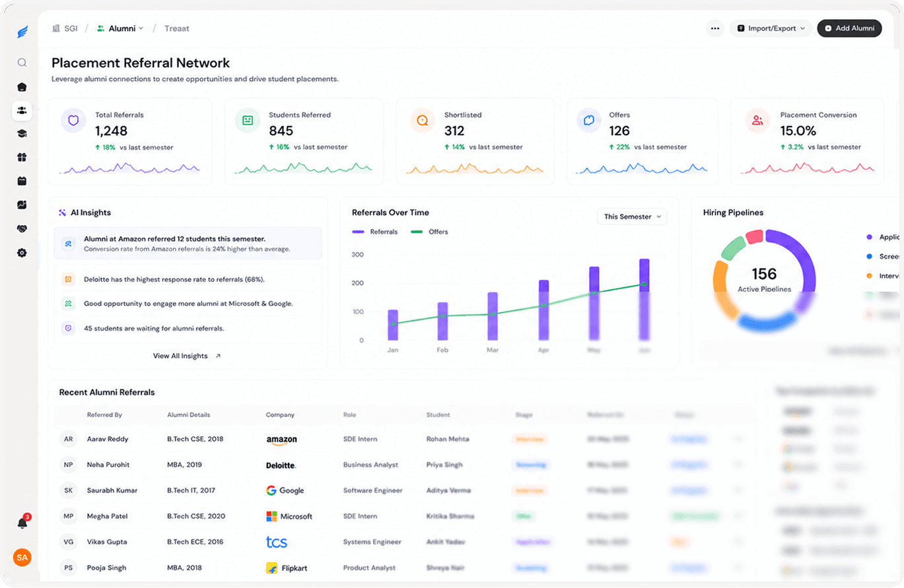Expand the Import/Export dropdown

click(x=771, y=28)
